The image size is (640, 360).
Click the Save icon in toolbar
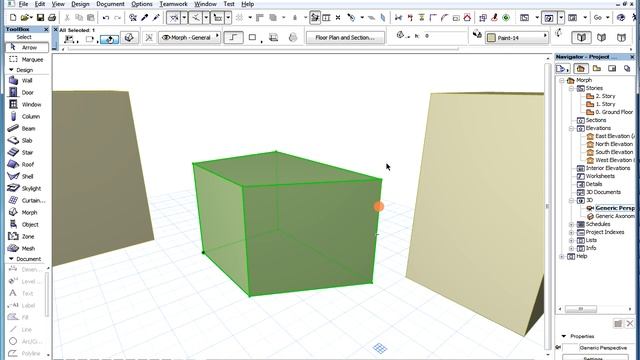pos(40,18)
